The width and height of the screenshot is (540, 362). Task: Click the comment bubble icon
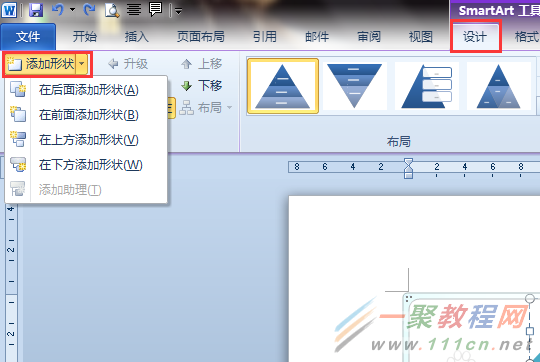point(155,9)
